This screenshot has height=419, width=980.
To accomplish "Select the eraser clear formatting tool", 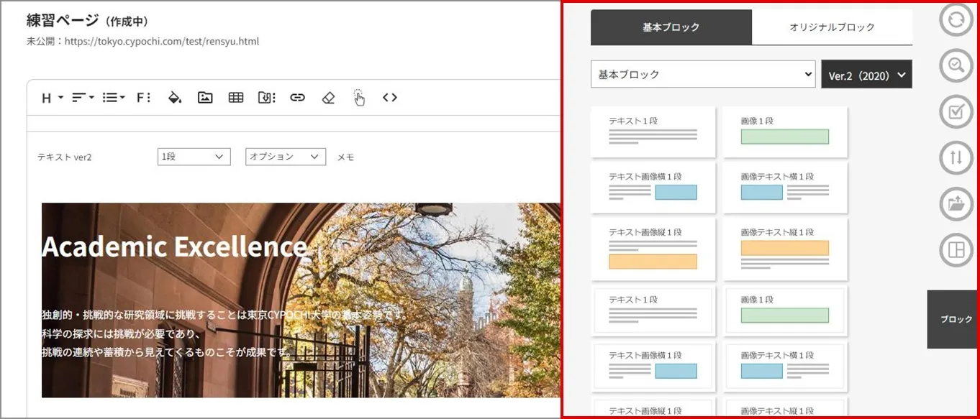I will click(328, 98).
